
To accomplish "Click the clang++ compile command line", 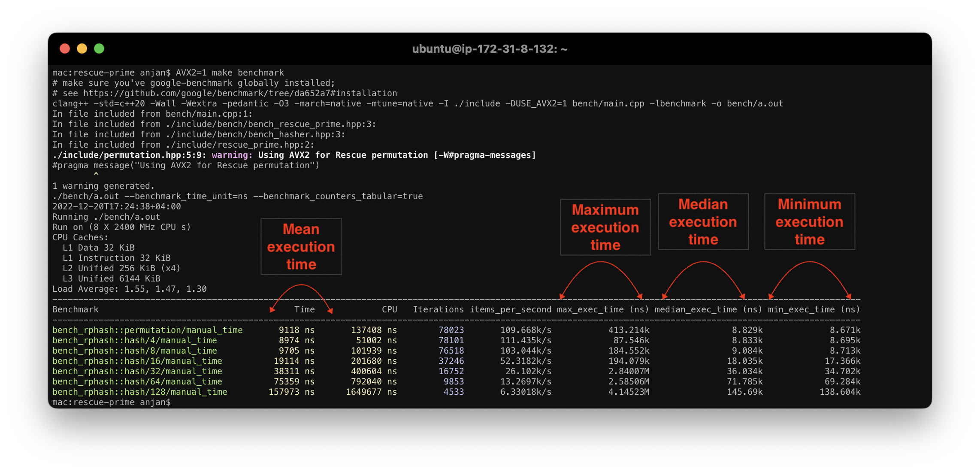I will tap(417, 103).
